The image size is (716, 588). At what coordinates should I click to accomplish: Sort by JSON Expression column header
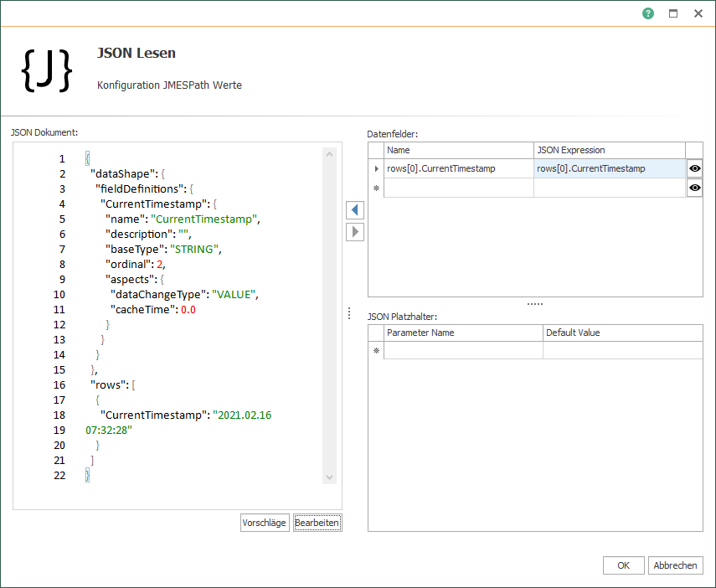(609, 150)
